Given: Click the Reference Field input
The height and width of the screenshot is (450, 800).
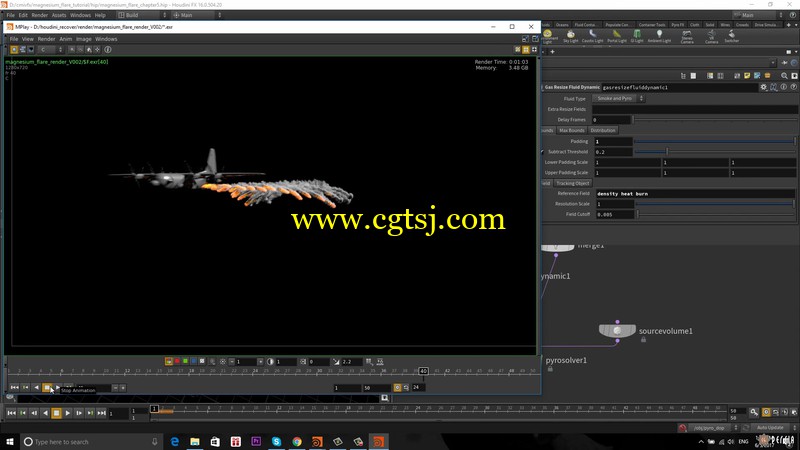Looking at the screenshot, I should pyautogui.click(x=695, y=193).
